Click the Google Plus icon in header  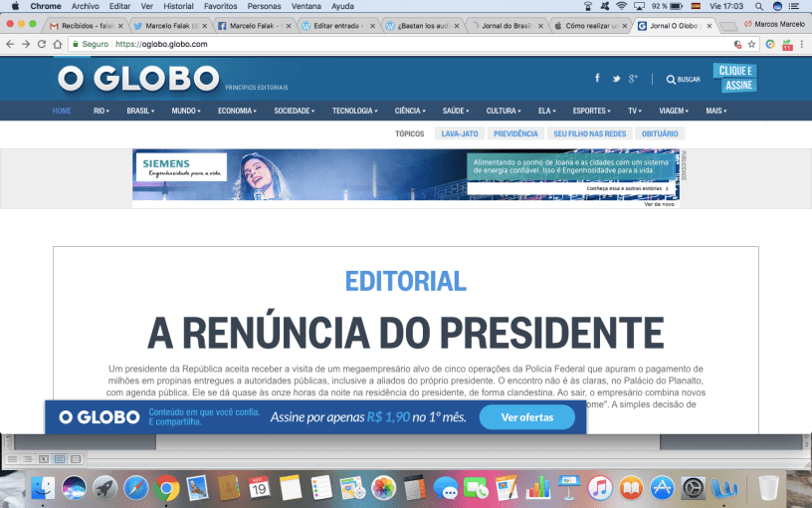click(634, 79)
